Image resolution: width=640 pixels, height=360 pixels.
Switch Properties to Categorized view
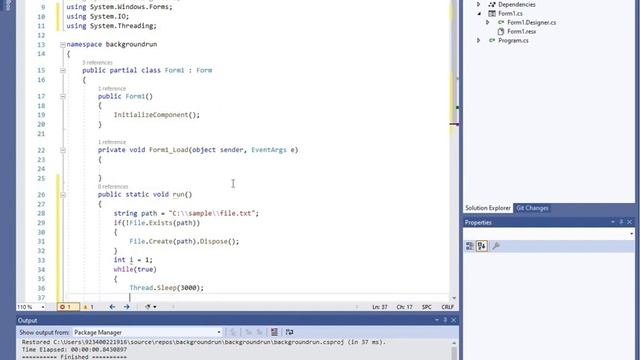(x=470, y=246)
